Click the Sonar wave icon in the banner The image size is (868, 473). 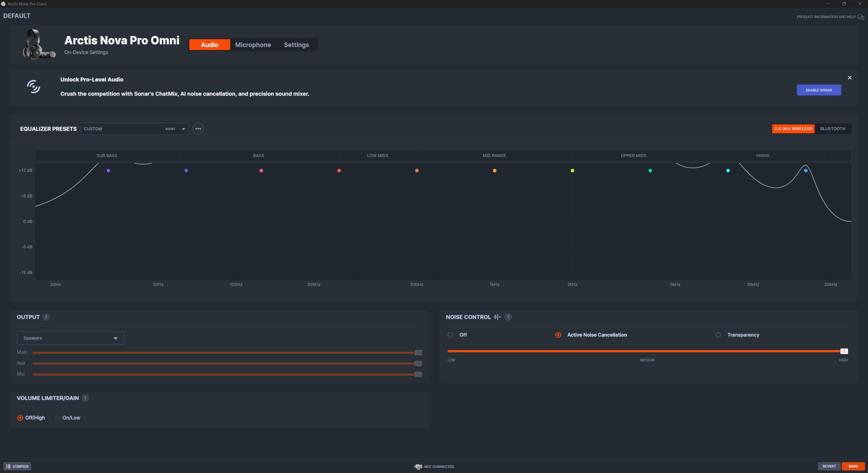click(x=33, y=86)
